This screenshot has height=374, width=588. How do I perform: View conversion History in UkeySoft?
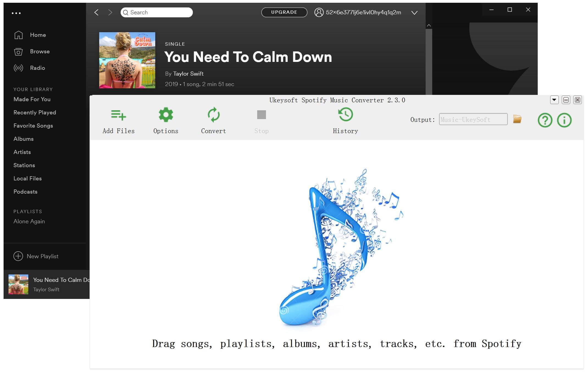[345, 120]
